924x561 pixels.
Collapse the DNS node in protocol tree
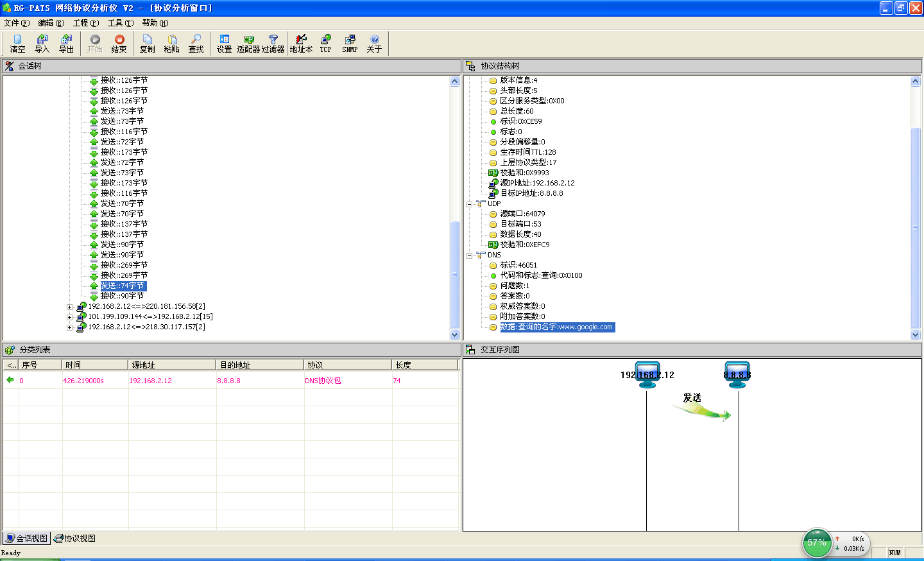tap(469, 255)
